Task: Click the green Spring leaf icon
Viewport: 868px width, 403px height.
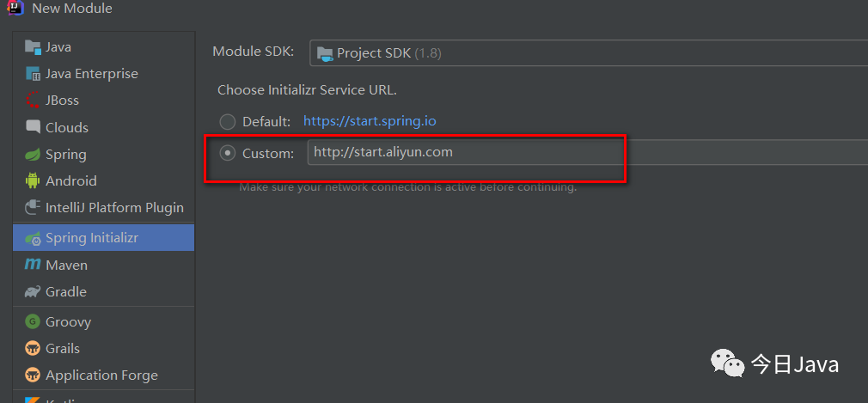Action: pos(33,155)
